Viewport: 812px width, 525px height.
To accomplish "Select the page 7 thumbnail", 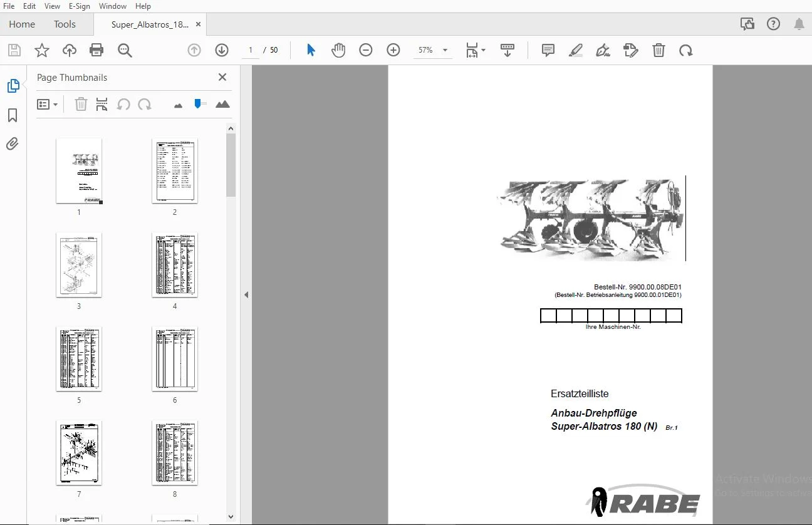I will coord(79,453).
